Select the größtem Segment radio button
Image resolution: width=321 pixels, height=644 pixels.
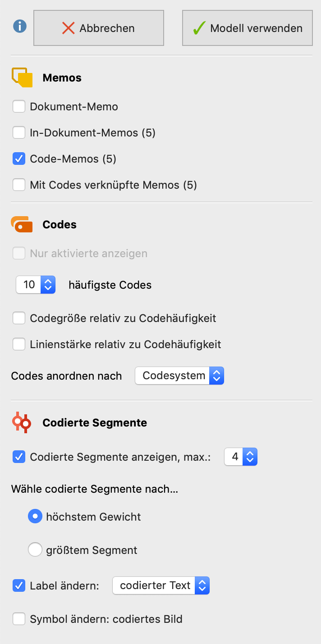point(35,549)
